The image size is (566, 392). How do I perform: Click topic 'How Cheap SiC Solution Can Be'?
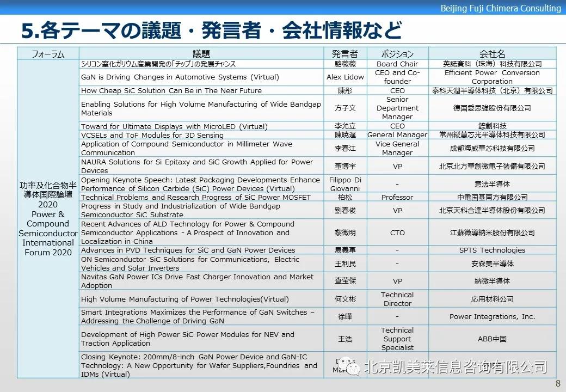[x=171, y=90]
